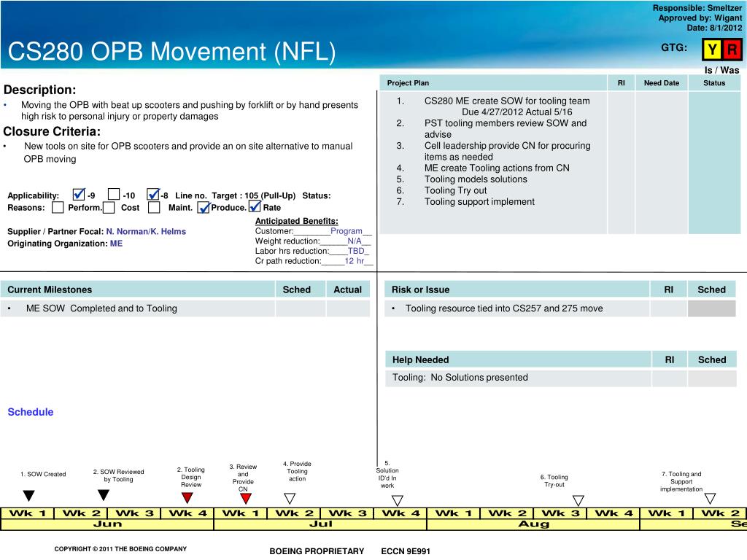Click the Jun month bar in schedule

pos(107,524)
